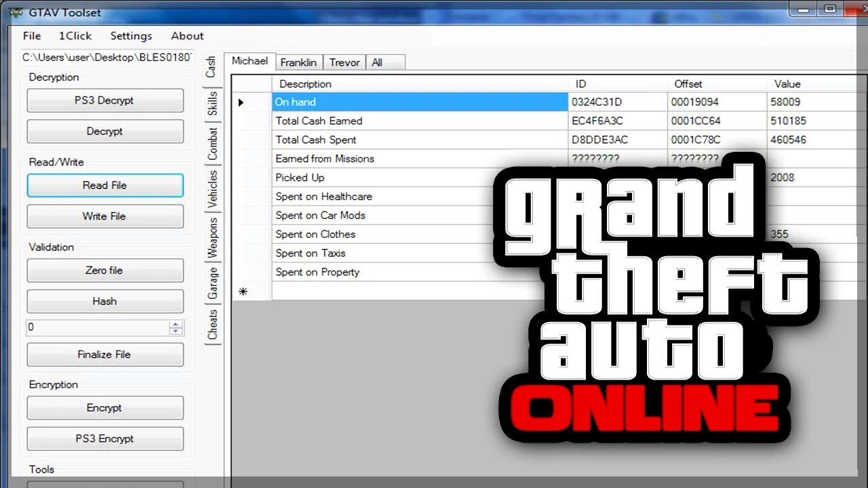Click the Hash button
This screenshot has height=488, width=868.
[x=105, y=301]
